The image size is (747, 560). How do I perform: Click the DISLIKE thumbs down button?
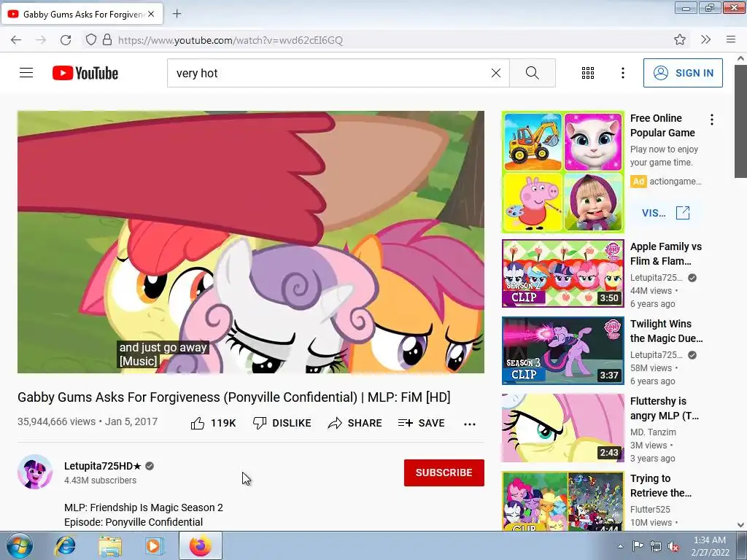(x=282, y=423)
